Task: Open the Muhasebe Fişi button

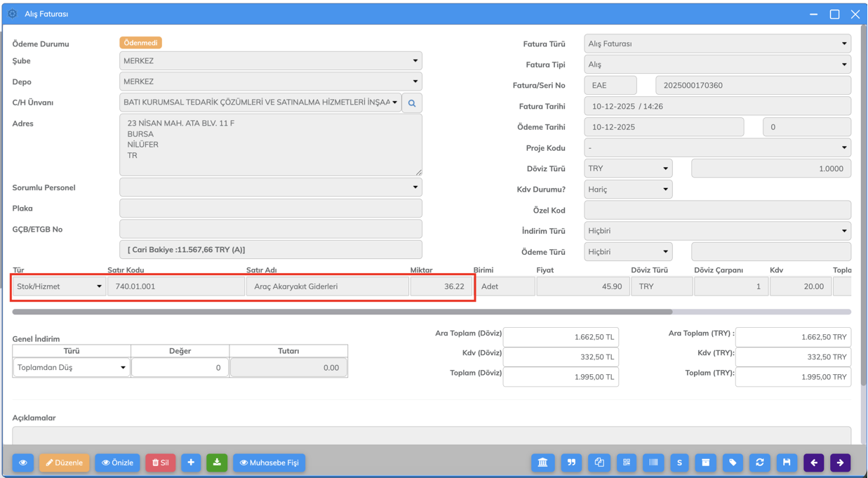Action: 269,463
